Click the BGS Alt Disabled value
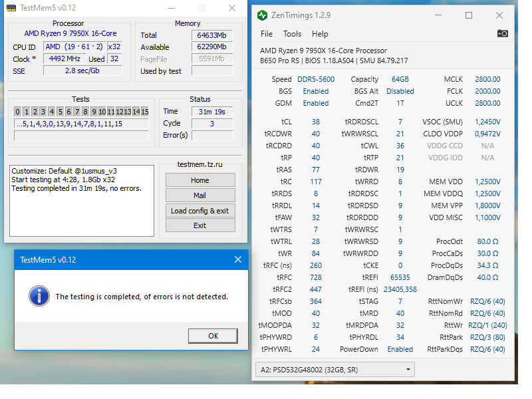 (x=400, y=91)
